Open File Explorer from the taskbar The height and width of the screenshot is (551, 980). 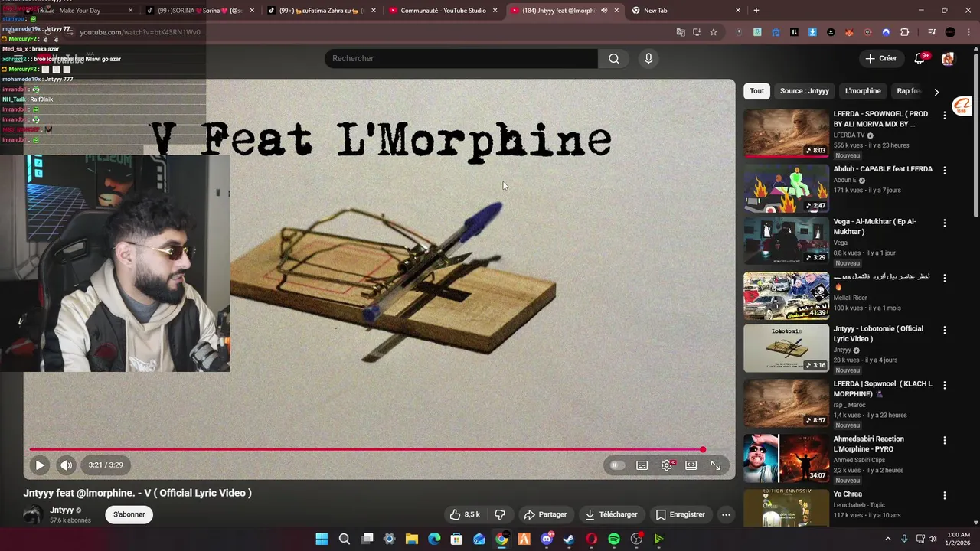[412, 539]
